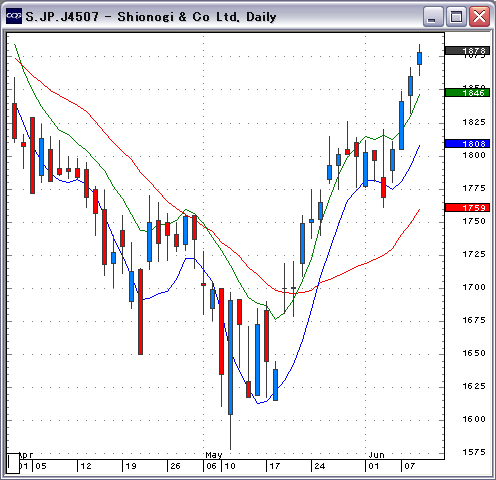This screenshot has width=496, height=480.
Task: Click the 17 date marker
Action: coord(275,466)
